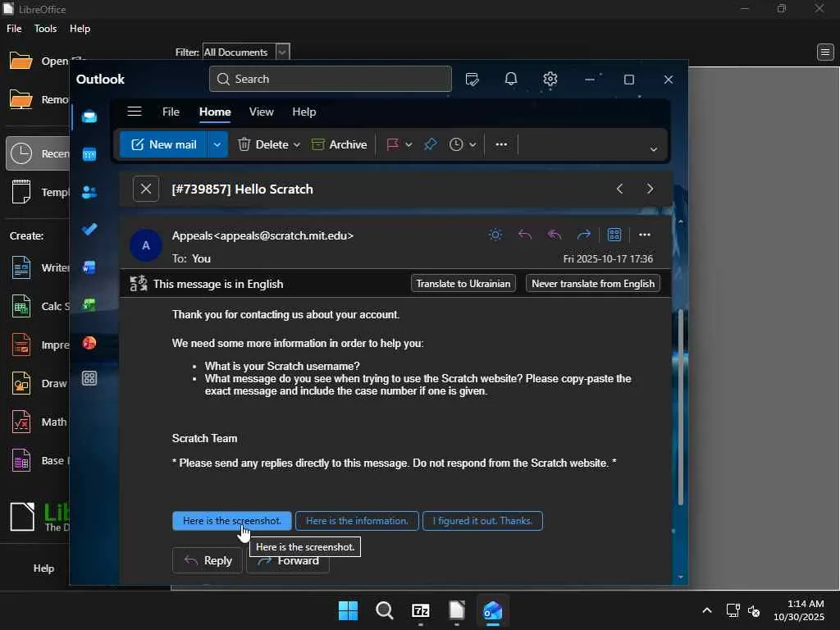Open the To Do checkmark icon in sidebar
Image resolution: width=840 pixels, height=630 pixels.
point(89,230)
